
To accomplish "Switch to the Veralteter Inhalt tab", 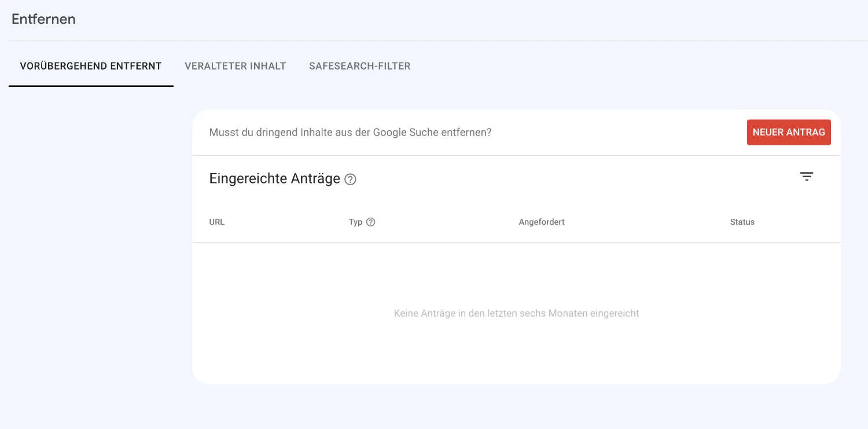I will [235, 66].
